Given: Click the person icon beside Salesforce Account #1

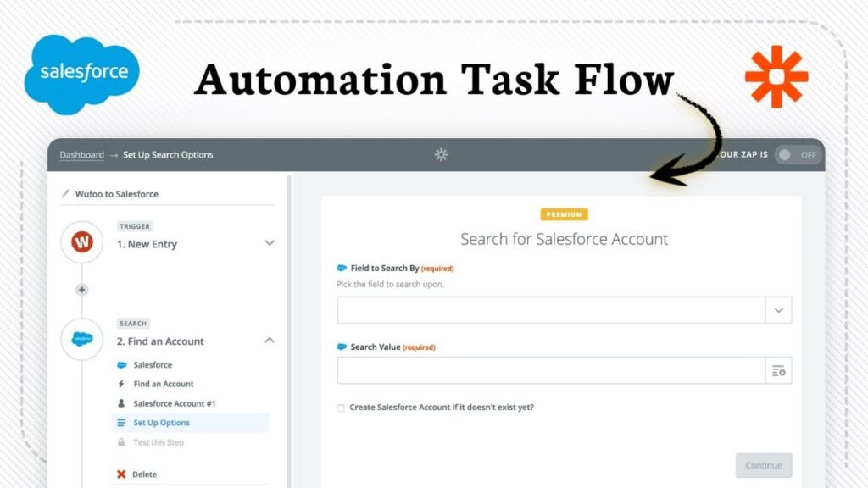Looking at the screenshot, I should pyautogui.click(x=121, y=402).
